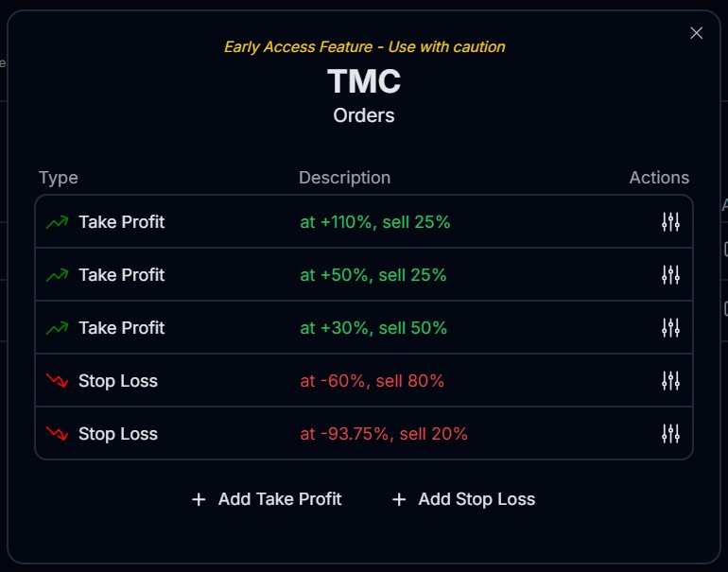
Task: Open settings for the +110% Take Profit order
Action: [x=670, y=222]
